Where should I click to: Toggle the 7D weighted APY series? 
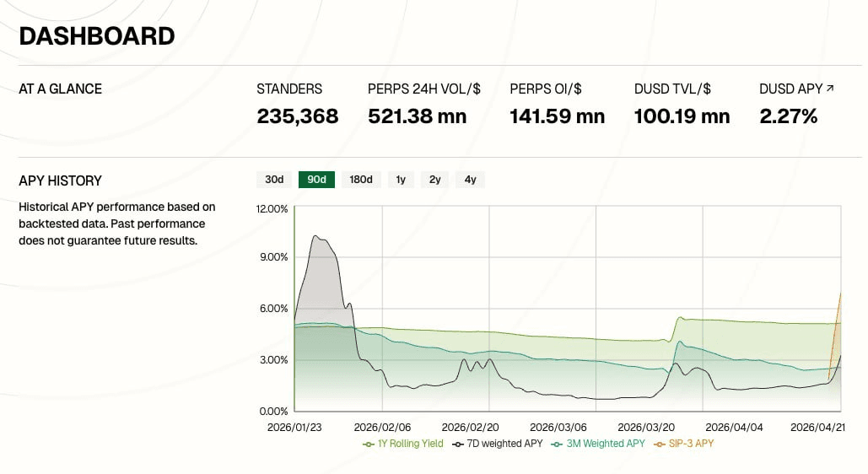pyautogui.click(x=498, y=444)
